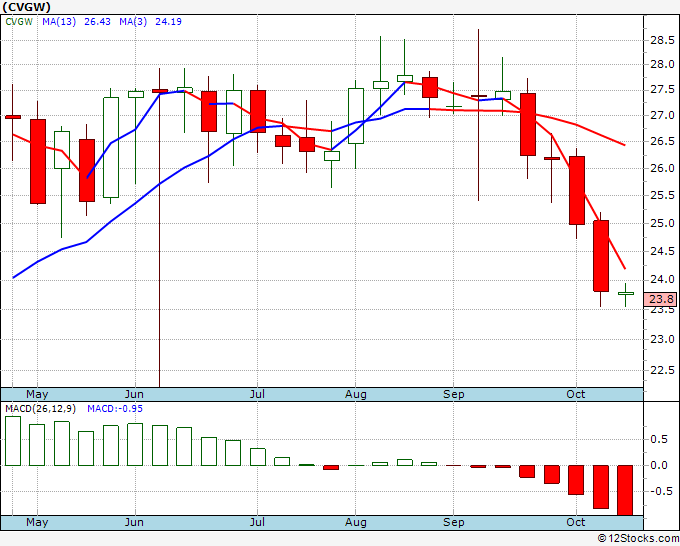Click the (CVGW) chart title
The height and width of the screenshot is (546, 680).
[26, 7]
